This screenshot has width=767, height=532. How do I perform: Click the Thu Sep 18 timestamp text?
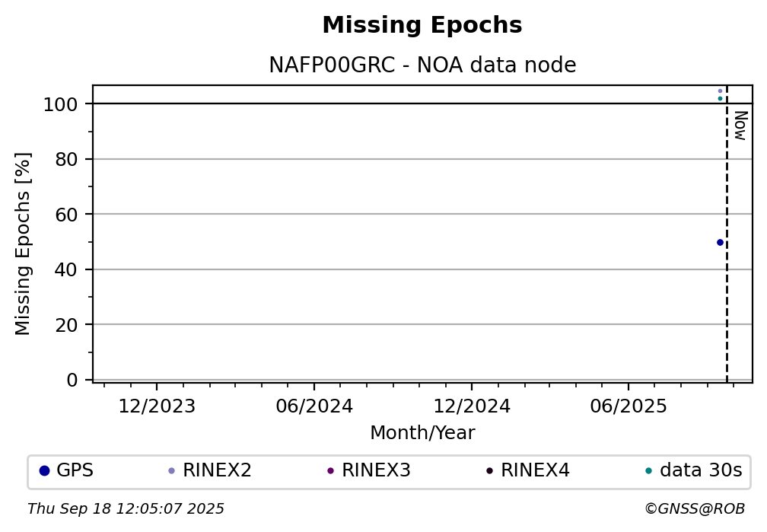point(126,509)
